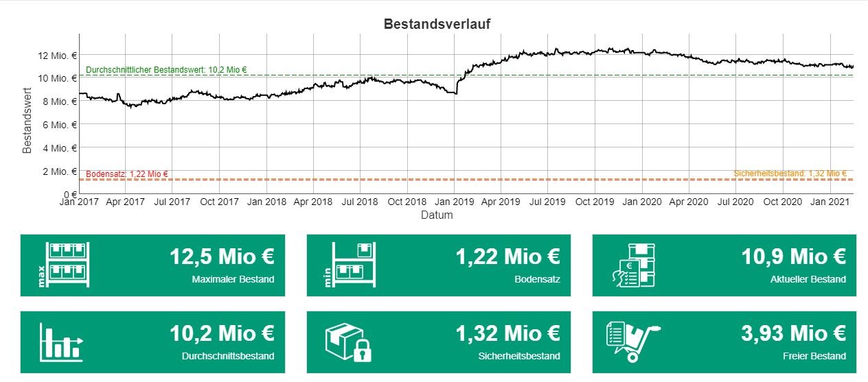
Task: Click the min shelf icon on Bodensatz card
Action: (352, 265)
